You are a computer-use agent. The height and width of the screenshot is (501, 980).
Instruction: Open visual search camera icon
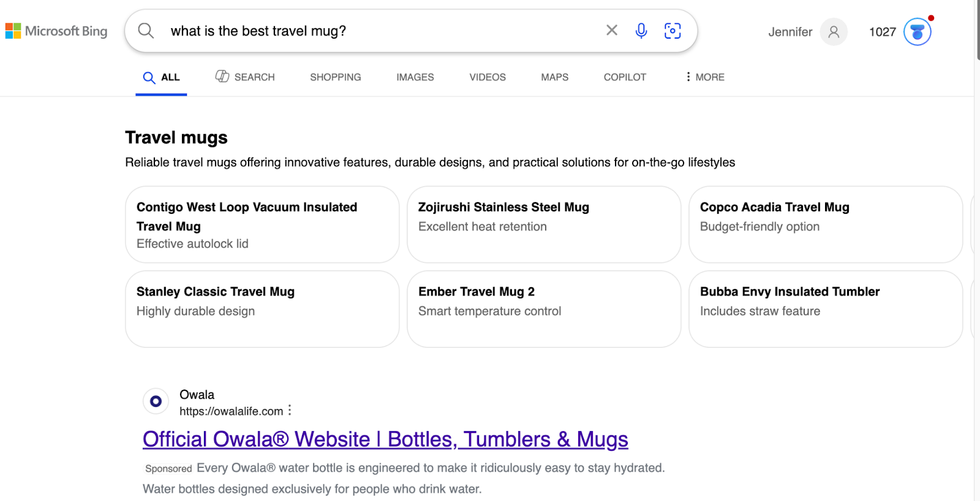click(x=673, y=31)
